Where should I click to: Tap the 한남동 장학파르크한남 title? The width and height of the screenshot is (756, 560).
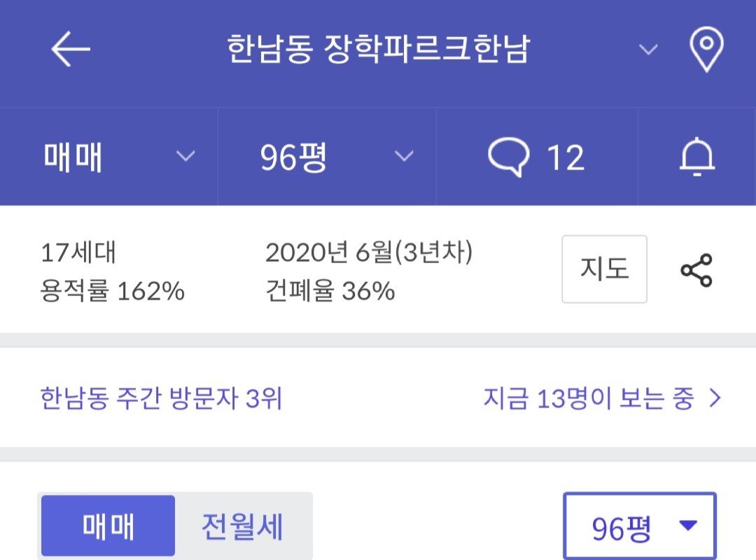pos(378,50)
